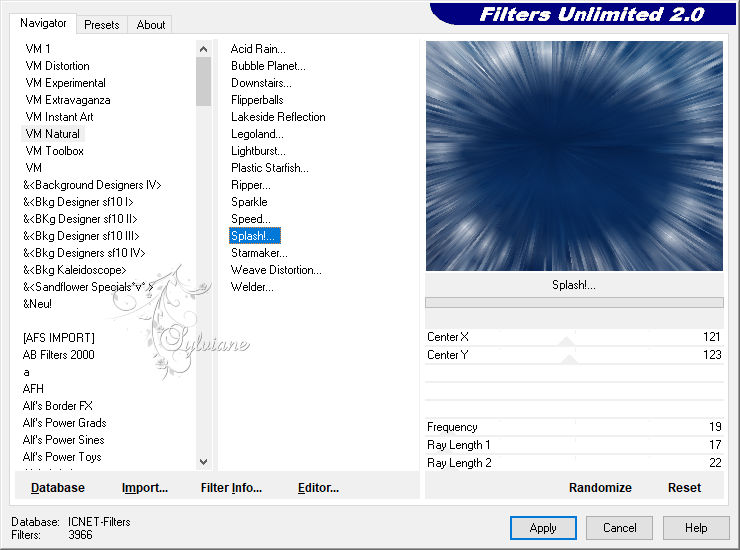Select VM Instant Art category
Viewport: 740px width, 550px height.
[59, 117]
